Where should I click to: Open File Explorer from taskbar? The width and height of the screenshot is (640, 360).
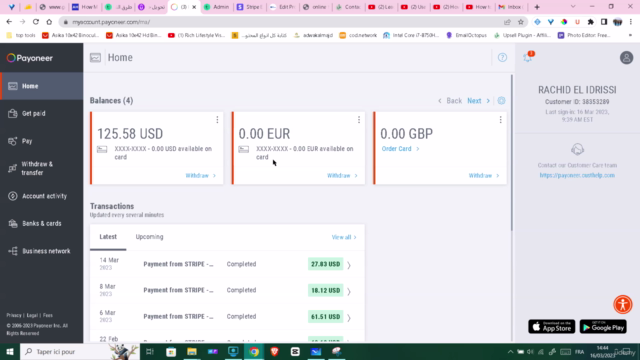point(191,351)
